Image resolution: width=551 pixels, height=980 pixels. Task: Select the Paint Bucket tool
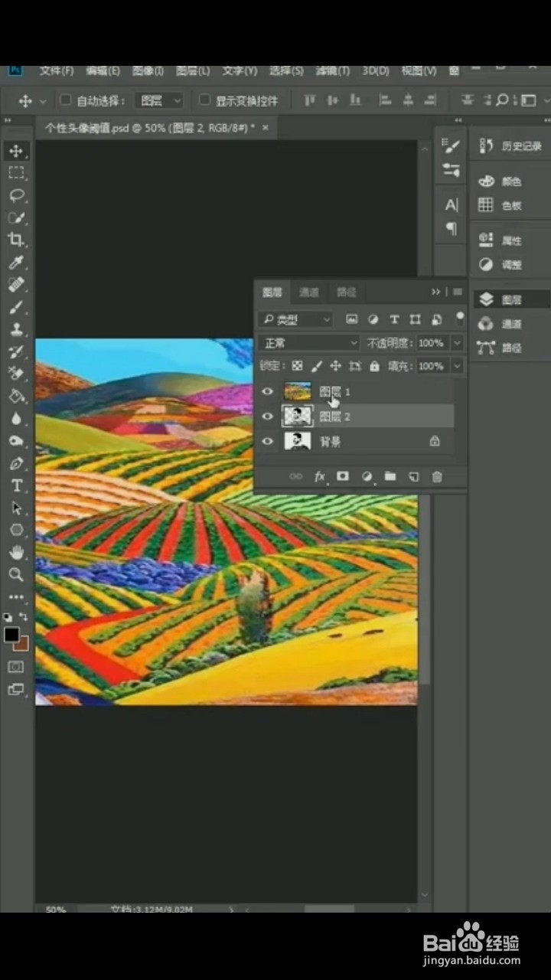(x=16, y=397)
